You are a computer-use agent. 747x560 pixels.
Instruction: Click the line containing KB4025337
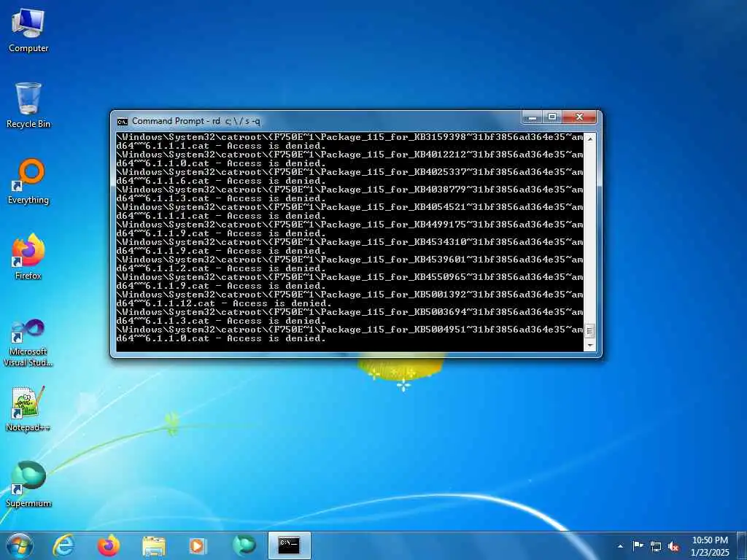(349, 172)
